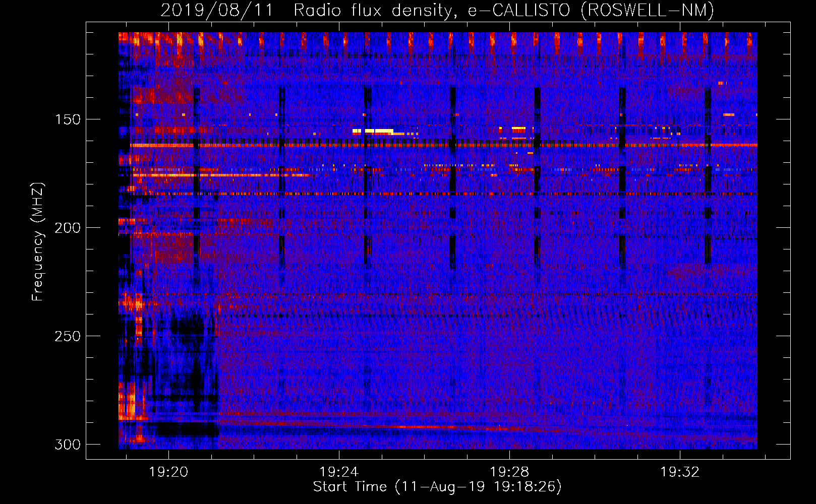Select the '150' frequency axis label

pos(67,119)
